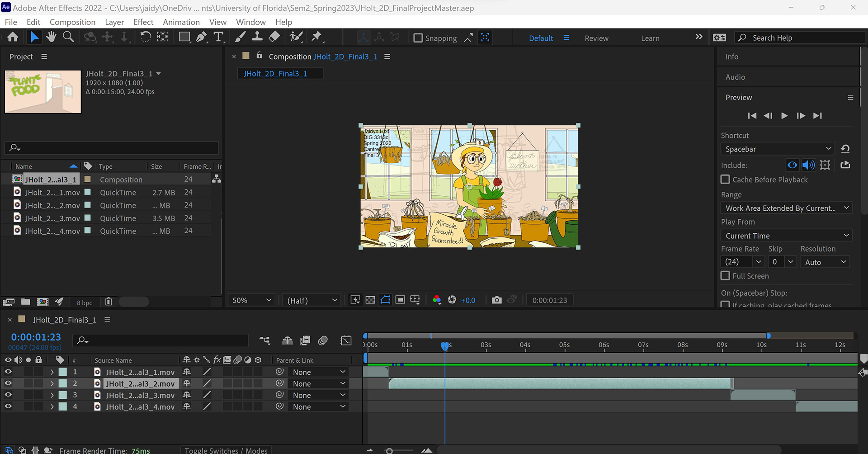
Task: Select the Pen tool
Action: (x=202, y=37)
